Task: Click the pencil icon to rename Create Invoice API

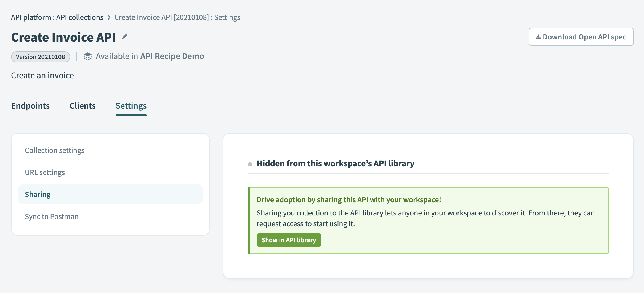Action: 125,36
